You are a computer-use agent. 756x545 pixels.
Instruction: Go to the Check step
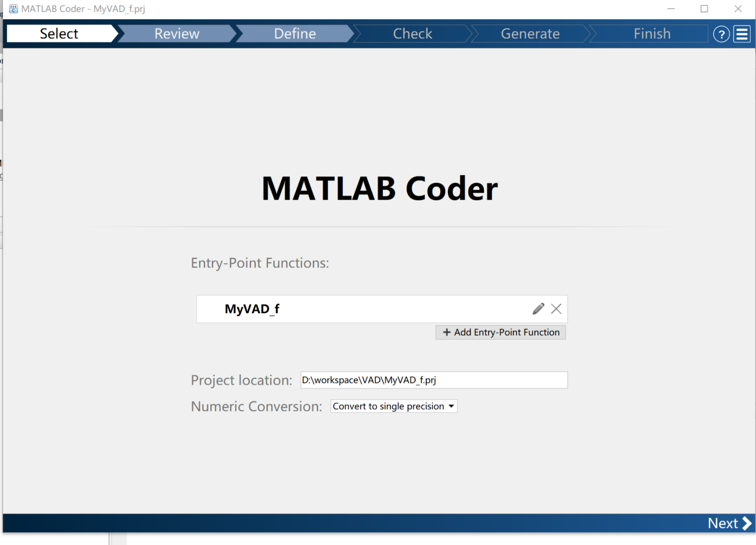coord(412,34)
